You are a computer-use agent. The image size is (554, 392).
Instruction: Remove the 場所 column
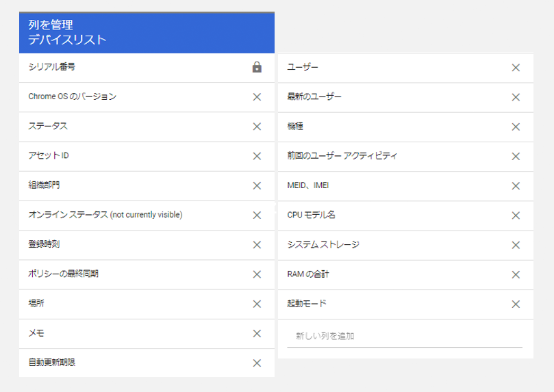click(257, 304)
